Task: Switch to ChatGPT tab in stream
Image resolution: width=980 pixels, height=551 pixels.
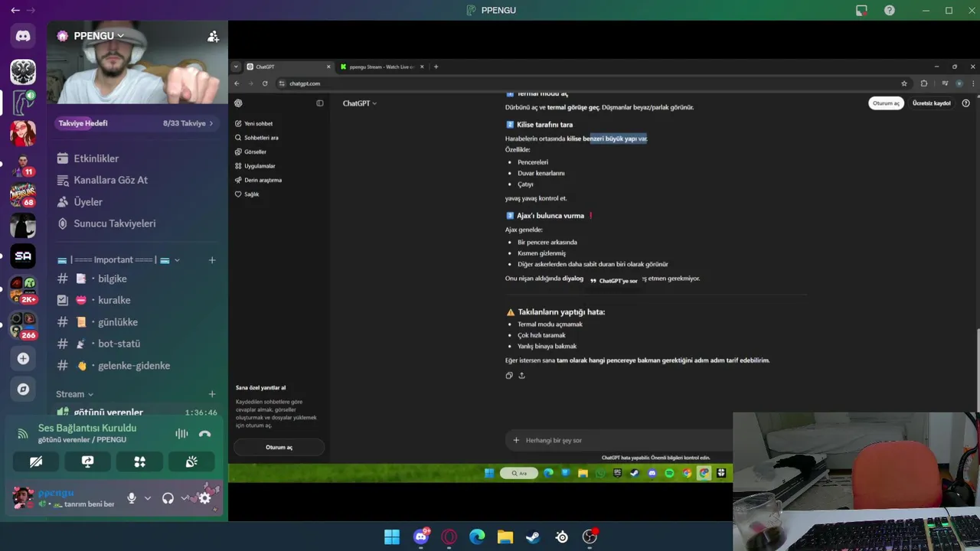Action: [289, 67]
